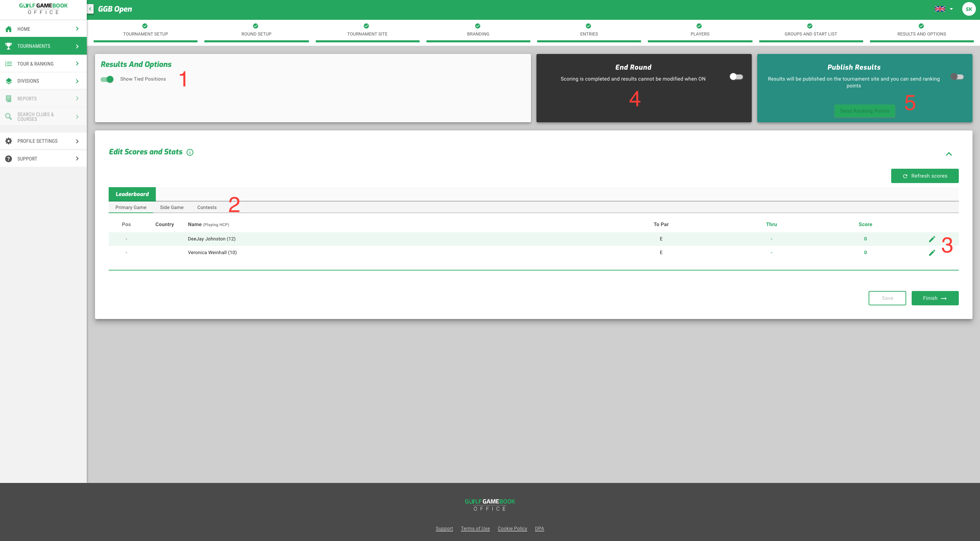Click the Search Clubs & Courses magnifier icon
Viewport: 980px width, 541px height.
click(x=8, y=116)
